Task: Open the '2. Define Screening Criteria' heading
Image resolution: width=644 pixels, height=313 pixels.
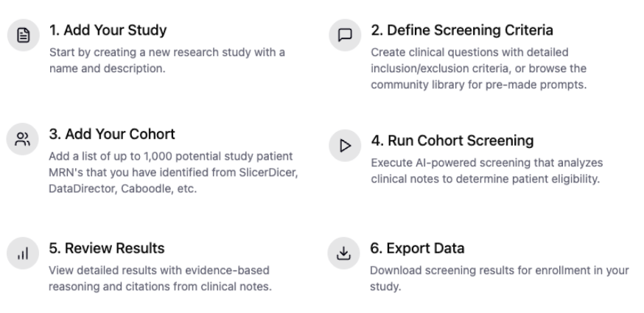Action: 462,30
